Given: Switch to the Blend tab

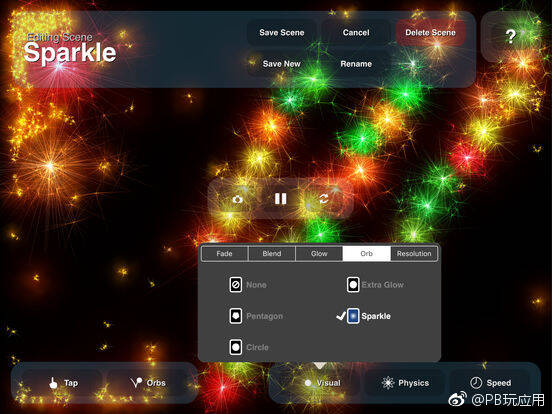Looking at the screenshot, I should click(272, 253).
